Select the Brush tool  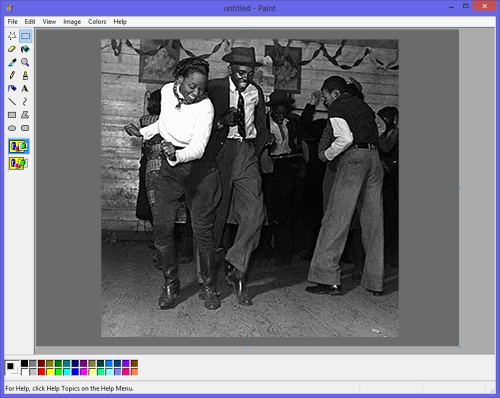pyautogui.click(x=25, y=75)
